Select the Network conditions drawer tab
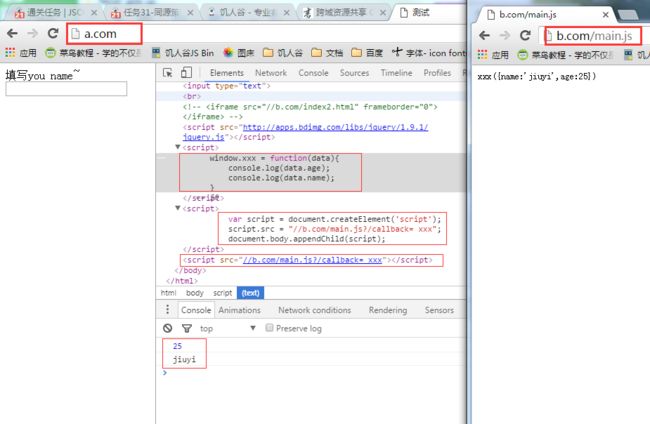650x424 pixels. coord(315,310)
